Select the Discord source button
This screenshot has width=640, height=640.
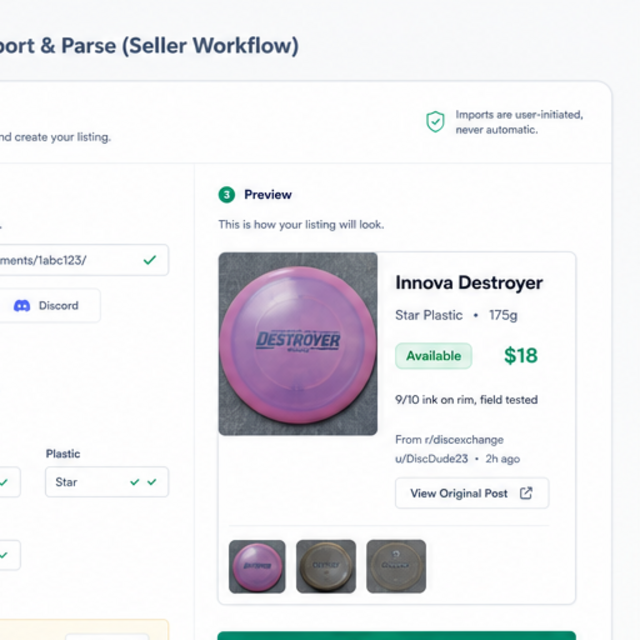pyautogui.click(x=49, y=306)
